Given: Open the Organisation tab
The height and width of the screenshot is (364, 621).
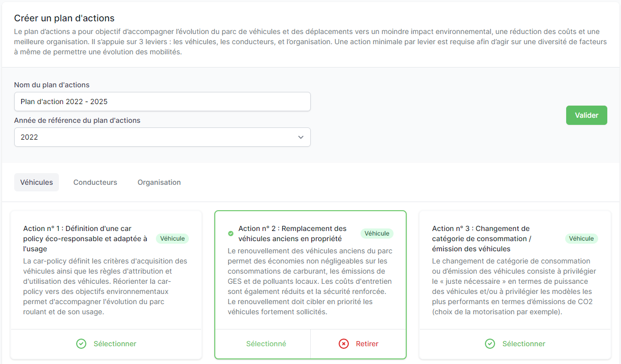Looking at the screenshot, I should (x=159, y=182).
